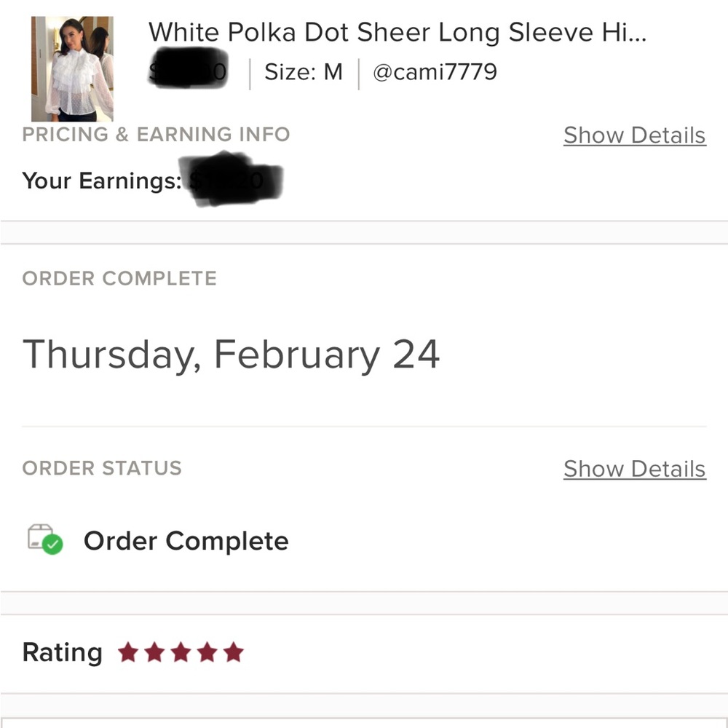Select the third rating star
The image size is (728, 728).
pyautogui.click(x=181, y=652)
